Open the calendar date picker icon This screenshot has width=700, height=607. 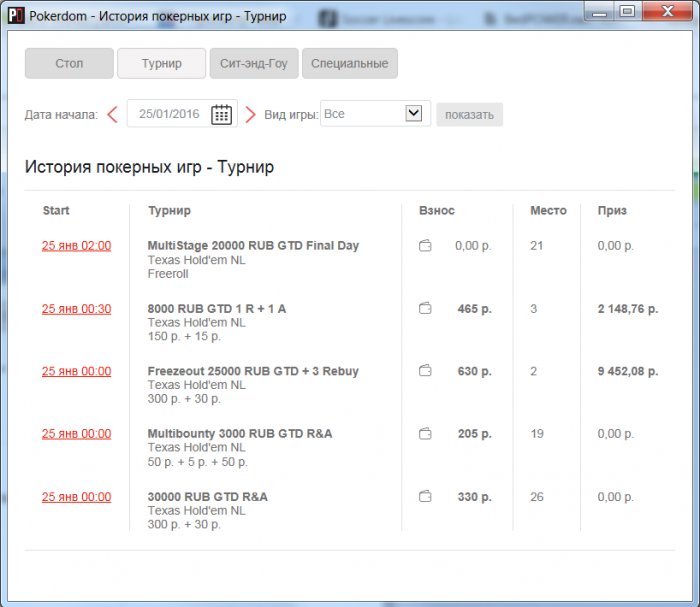click(221, 114)
